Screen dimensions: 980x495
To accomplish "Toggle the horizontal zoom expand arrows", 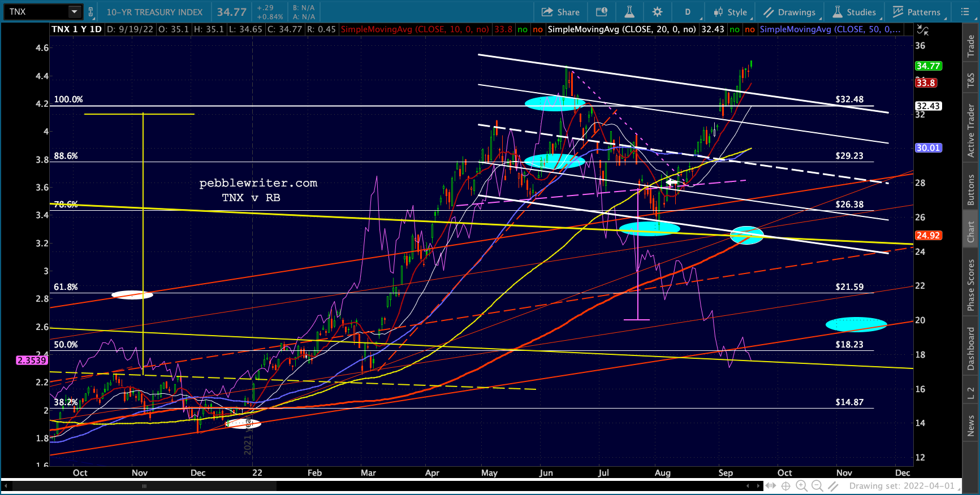I will [771, 486].
